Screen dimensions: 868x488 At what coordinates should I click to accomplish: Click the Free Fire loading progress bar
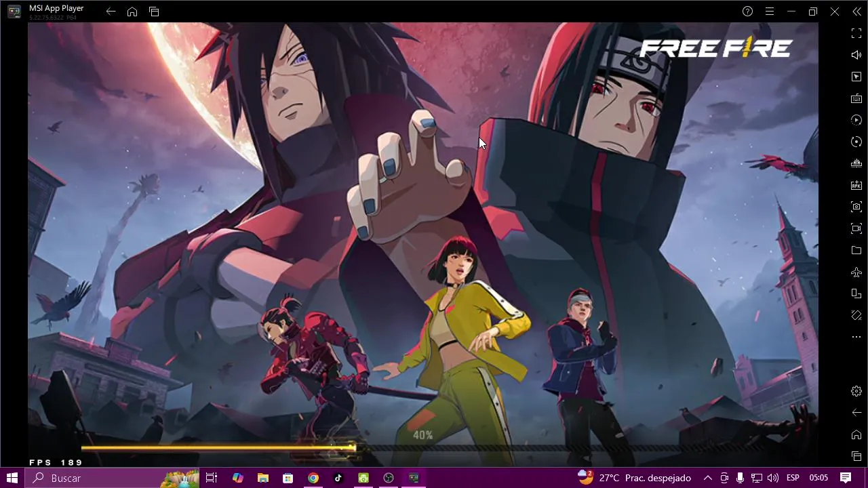pos(422,447)
